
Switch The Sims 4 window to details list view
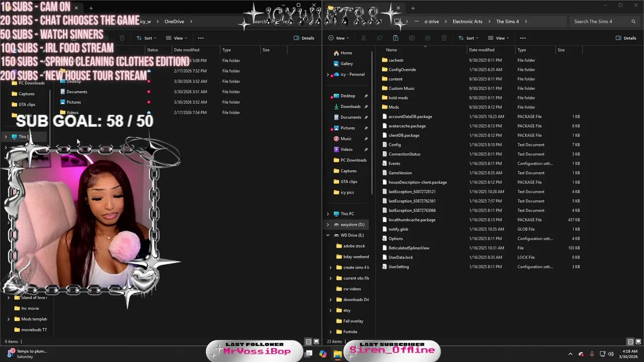[x=630, y=342]
